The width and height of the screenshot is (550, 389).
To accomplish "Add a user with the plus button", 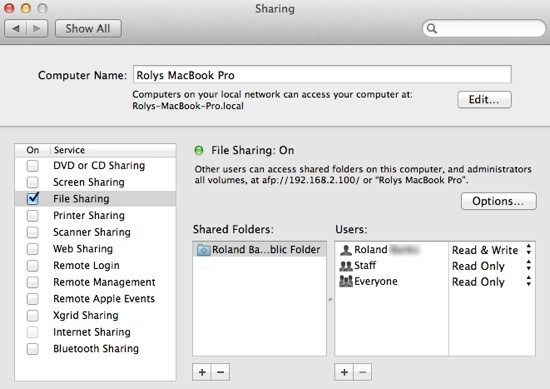I will [344, 372].
